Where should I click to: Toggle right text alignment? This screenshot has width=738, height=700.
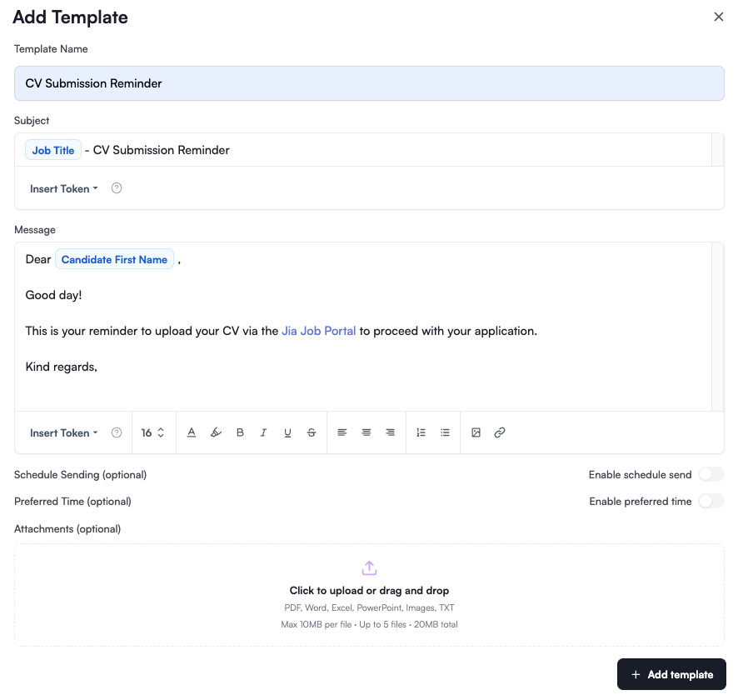click(x=389, y=432)
